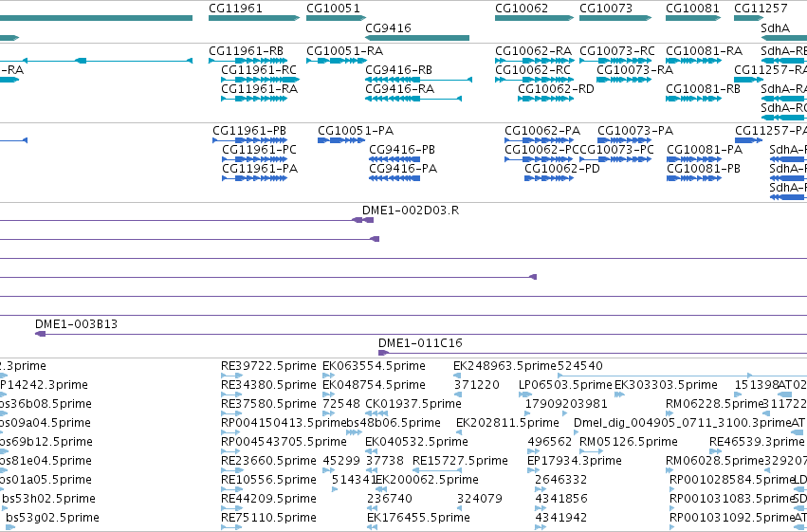
Task: Select protein feature CG10081-PA
Action: click(x=694, y=159)
